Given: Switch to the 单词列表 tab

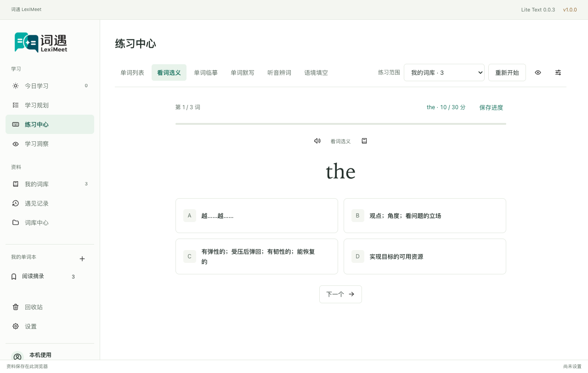Looking at the screenshot, I should click(132, 72).
